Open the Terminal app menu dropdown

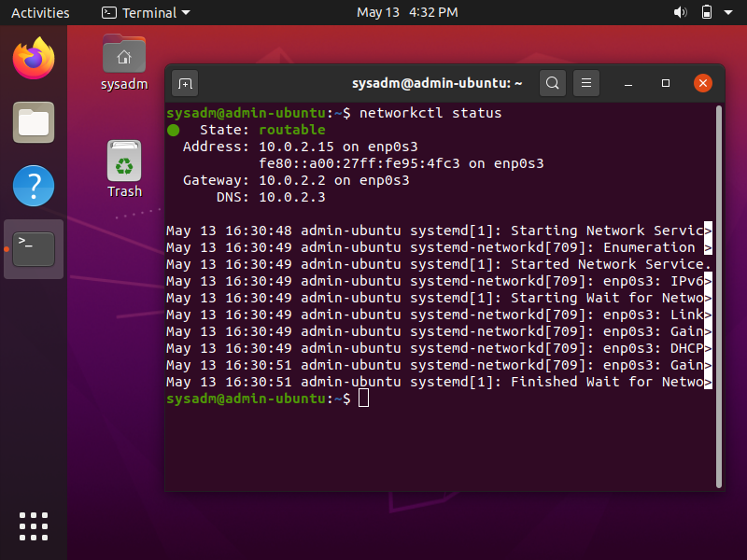coord(146,12)
